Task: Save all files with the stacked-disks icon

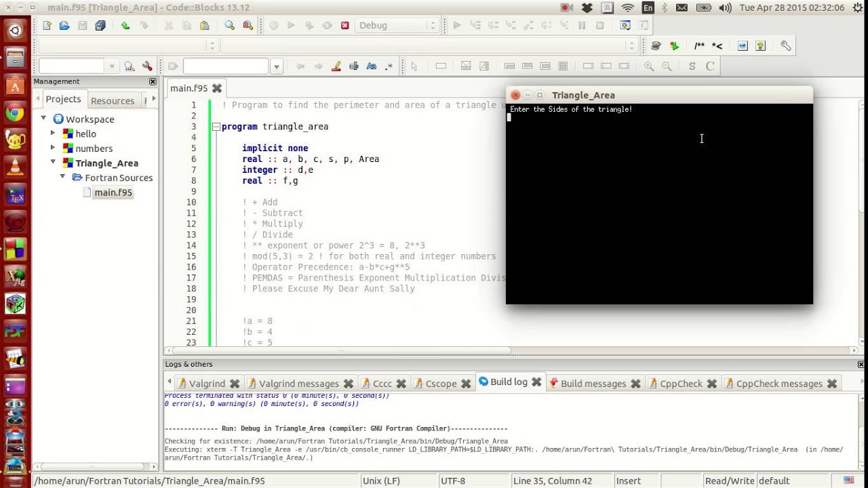Action: (100, 26)
